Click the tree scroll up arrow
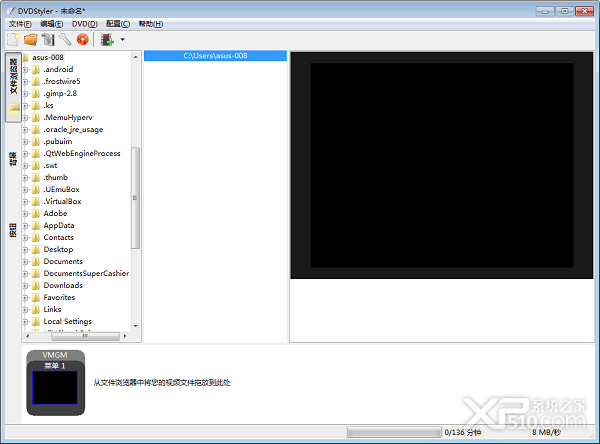 (136, 57)
